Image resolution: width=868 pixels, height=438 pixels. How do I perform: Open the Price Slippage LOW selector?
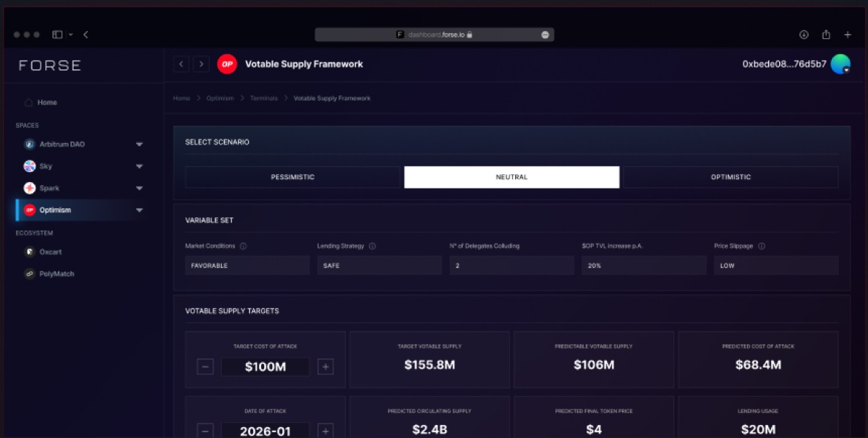[x=776, y=265]
